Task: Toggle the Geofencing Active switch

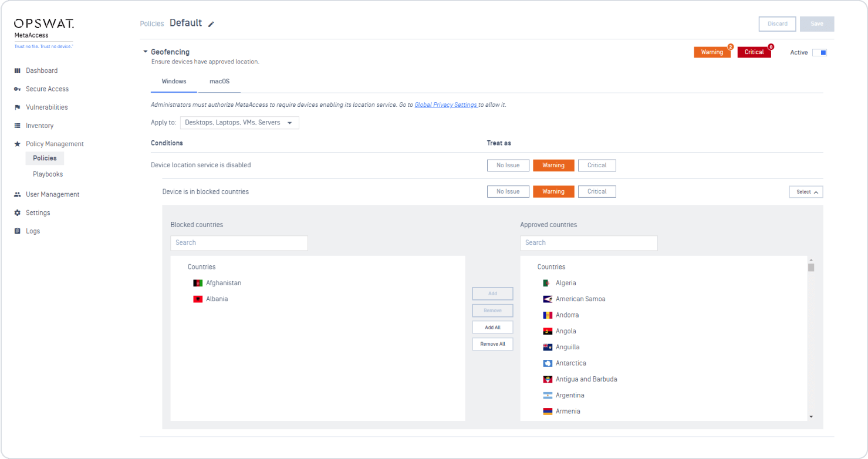Action: click(819, 53)
